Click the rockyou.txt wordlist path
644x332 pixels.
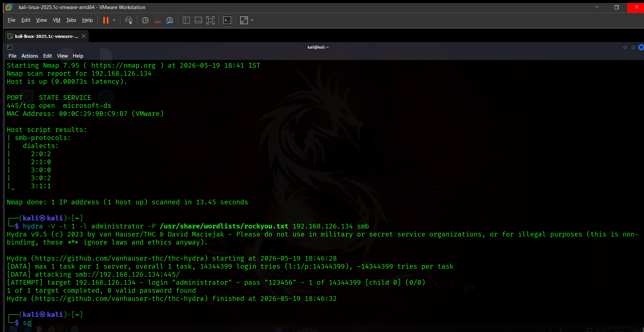coord(224,226)
